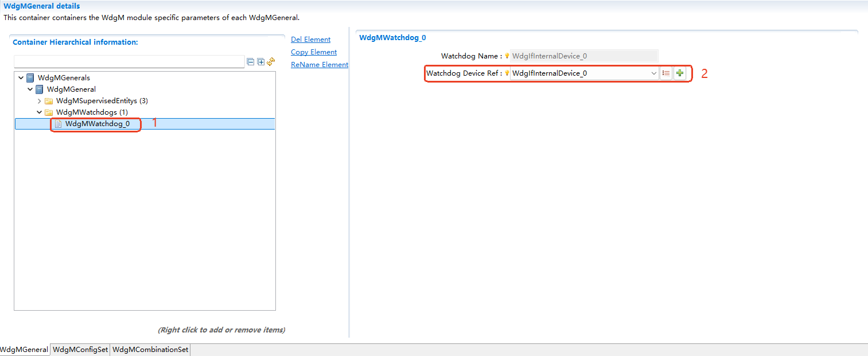This screenshot has width=868, height=356.
Task: Open the Watchdog Device Ref dropdown
Action: tap(653, 73)
